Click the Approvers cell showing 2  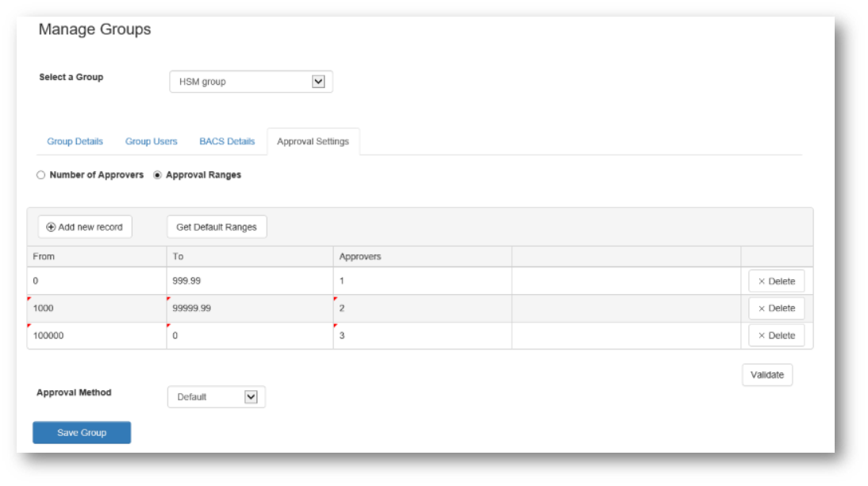tap(422, 308)
